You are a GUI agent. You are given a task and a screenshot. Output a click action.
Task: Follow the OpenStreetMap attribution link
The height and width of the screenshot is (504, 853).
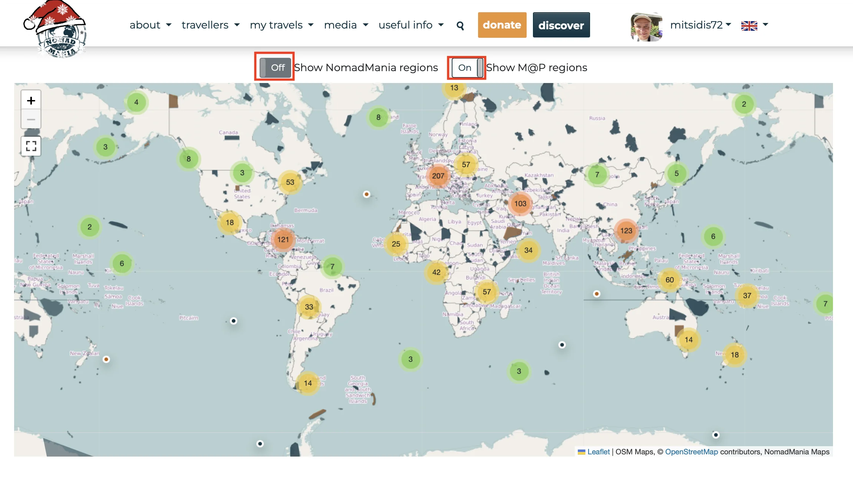coord(691,452)
